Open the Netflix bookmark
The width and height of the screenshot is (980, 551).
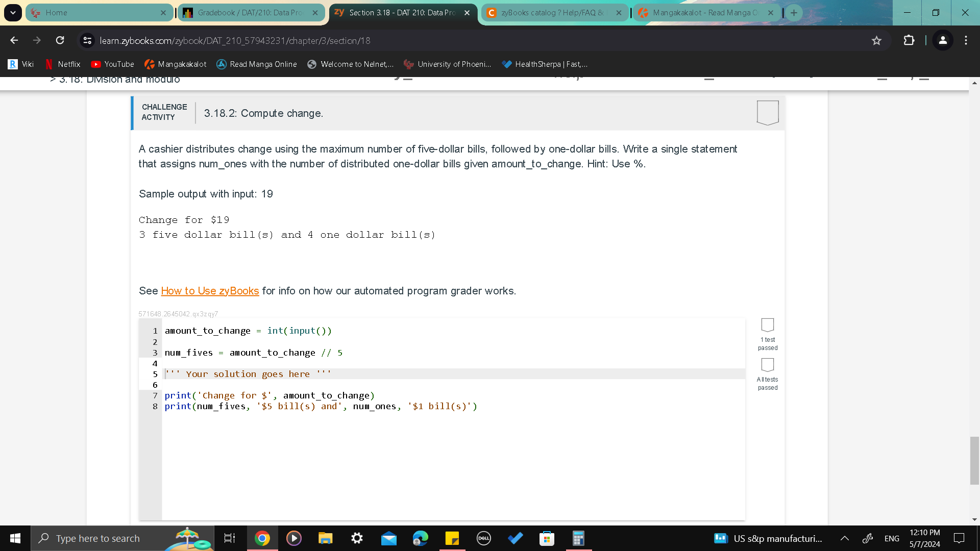click(63, 64)
